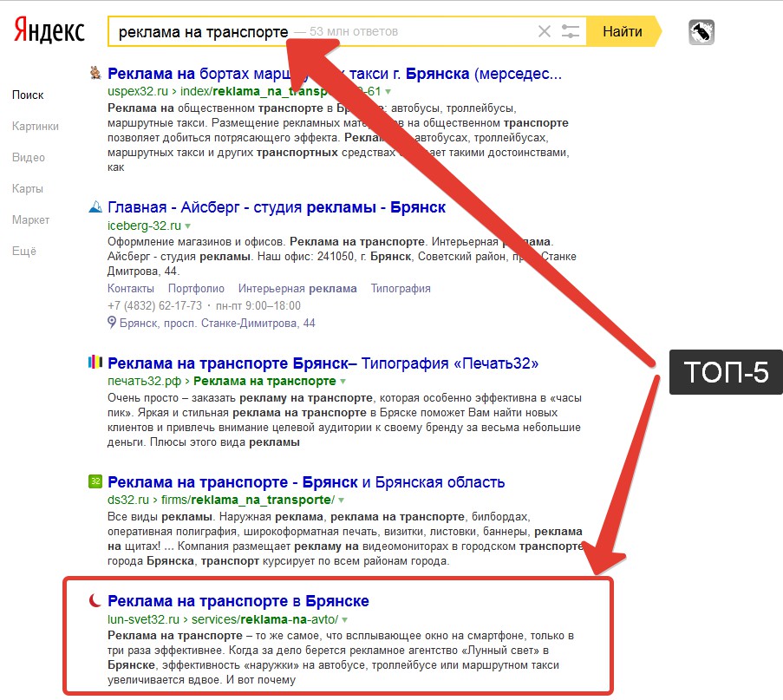Open Главная - Айсберг - студия рекламы result
The image size is (783, 700).
(276, 207)
